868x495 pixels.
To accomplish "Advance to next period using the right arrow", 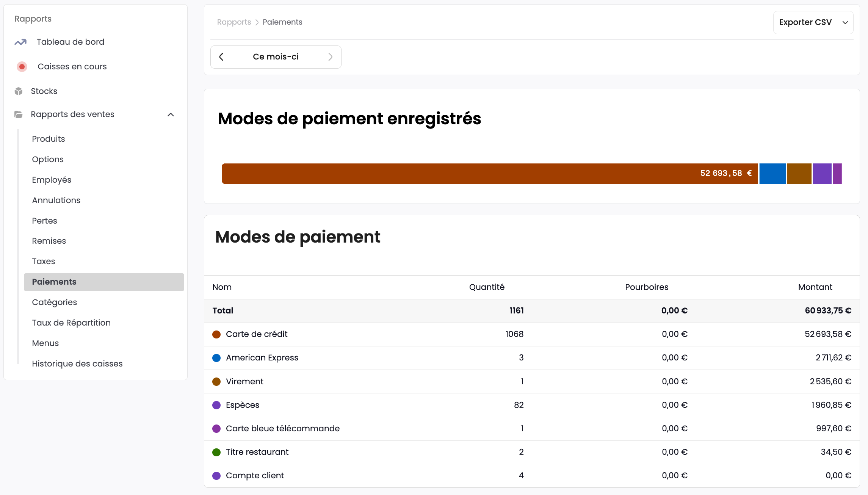I will tap(330, 56).
